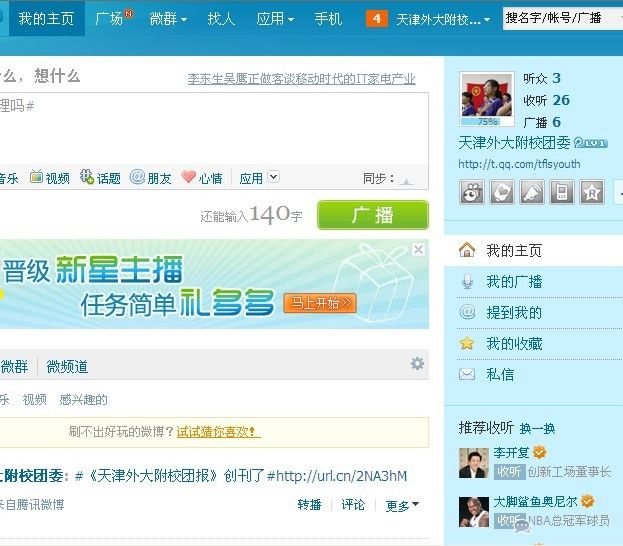The height and width of the screenshot is (546, 623).
Task: Switch to the 微群 feed tab
Action: (x=14, y=366)
